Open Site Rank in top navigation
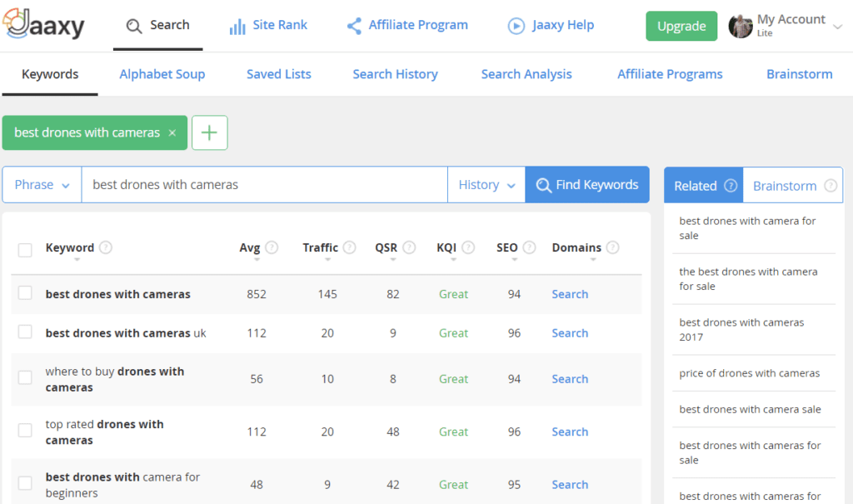Screen dimensions: 853x504 click(x=269, y=26)
